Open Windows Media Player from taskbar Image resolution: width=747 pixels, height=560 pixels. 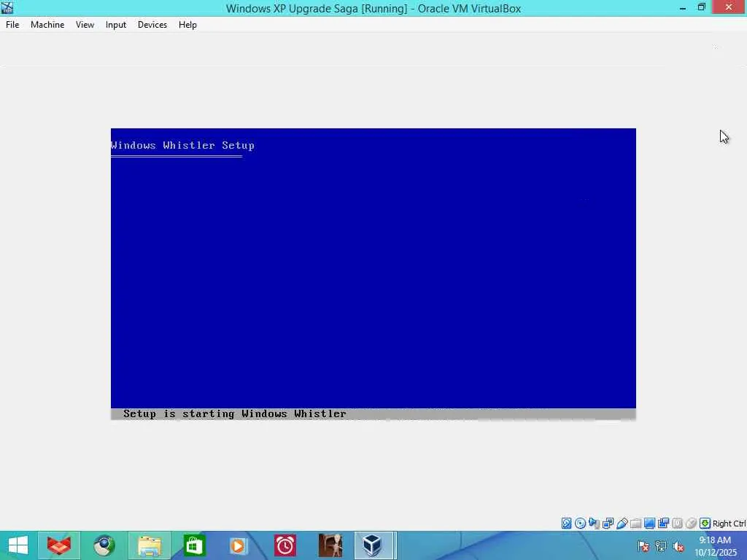[238, 545]
